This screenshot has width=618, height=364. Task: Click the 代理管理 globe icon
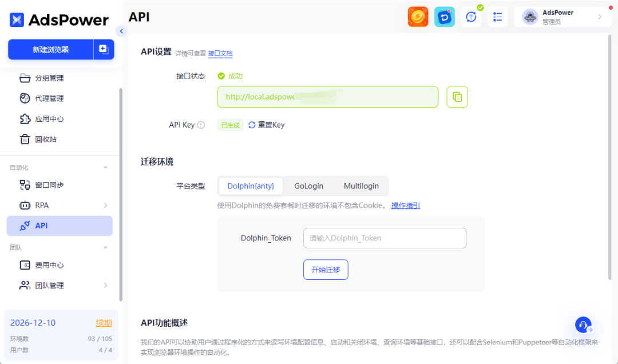pos(25,98)
